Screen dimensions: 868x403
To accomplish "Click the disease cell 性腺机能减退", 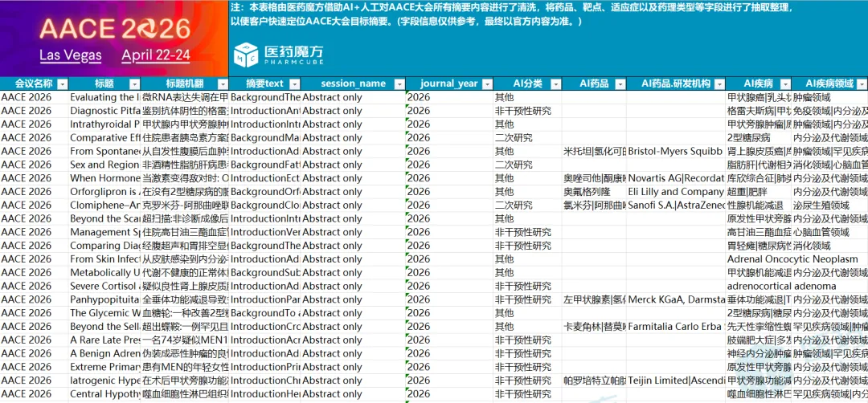I will click(759, 205).
